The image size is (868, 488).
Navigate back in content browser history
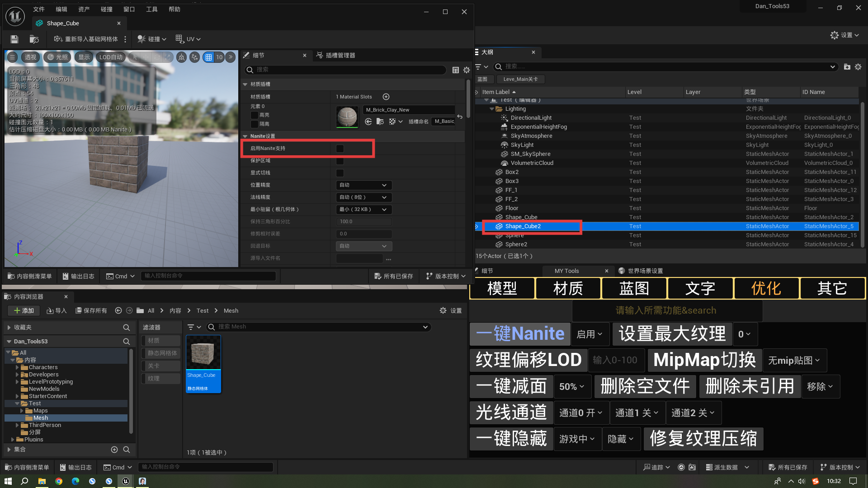pos(118,310)
